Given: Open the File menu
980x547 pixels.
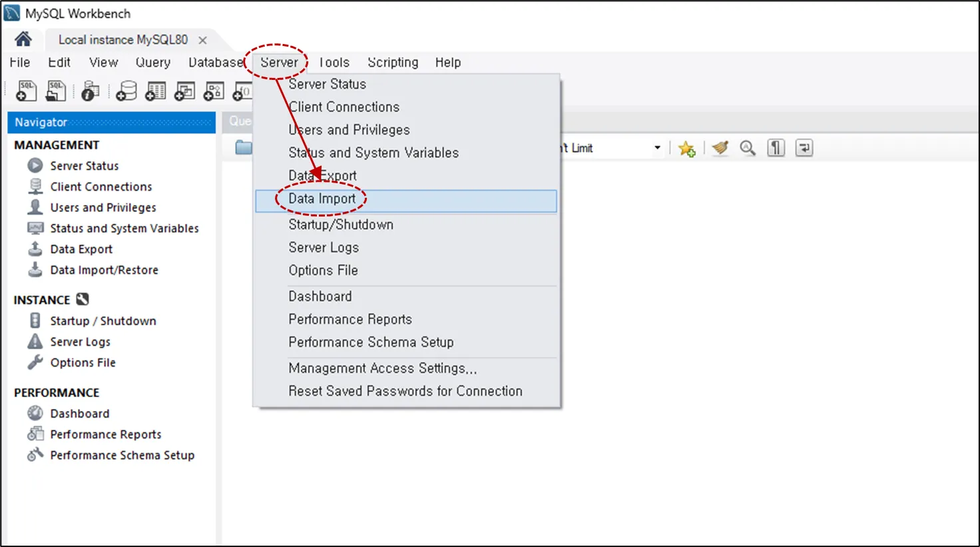Looking at the screenshot, I should click(x=20, y=62).
